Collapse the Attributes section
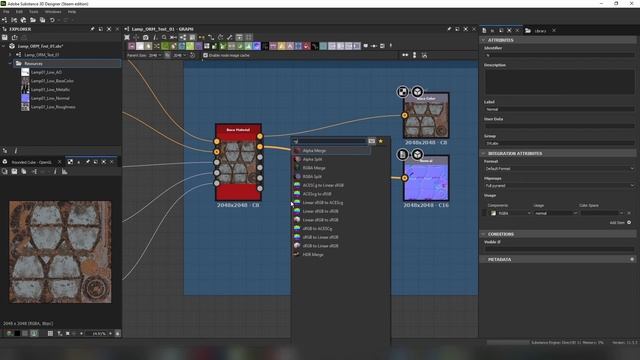 483,40
